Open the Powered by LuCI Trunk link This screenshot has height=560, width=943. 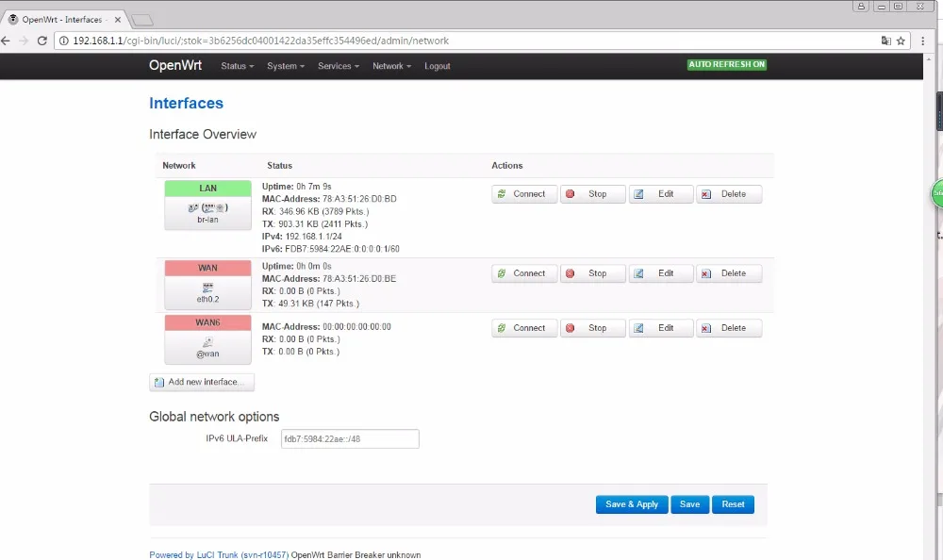tap(219, 554)
